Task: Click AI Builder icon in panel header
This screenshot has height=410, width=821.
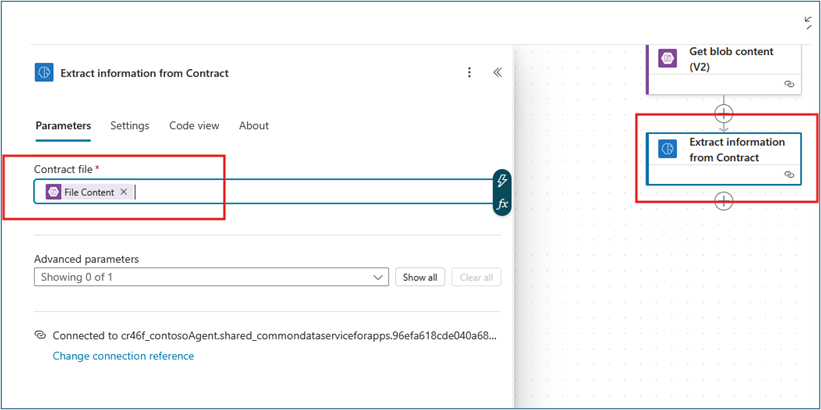Action: tap(45, 73)
